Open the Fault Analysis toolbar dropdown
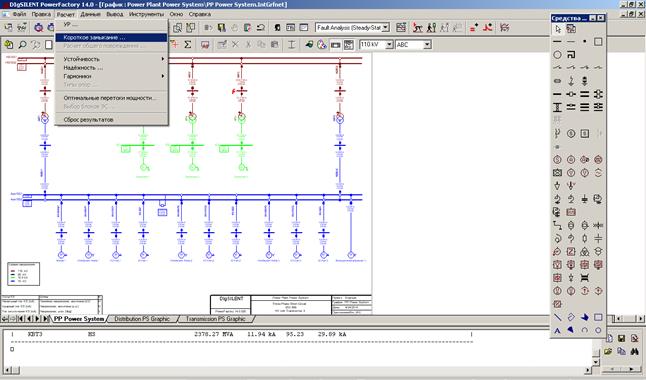The image size is (646, 380). coord(386,28)
